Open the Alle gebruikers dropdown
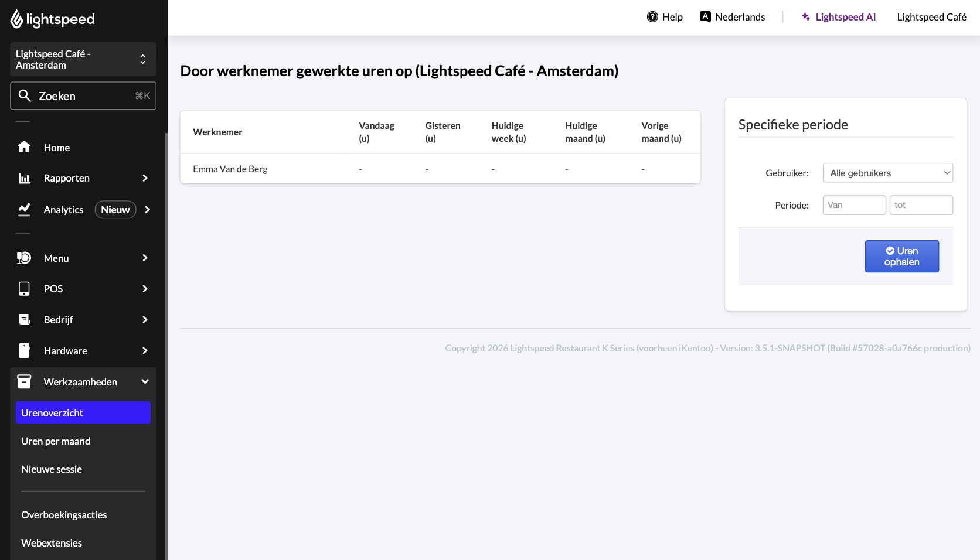This screenshot has height=560, width=980. pos(887,173)
